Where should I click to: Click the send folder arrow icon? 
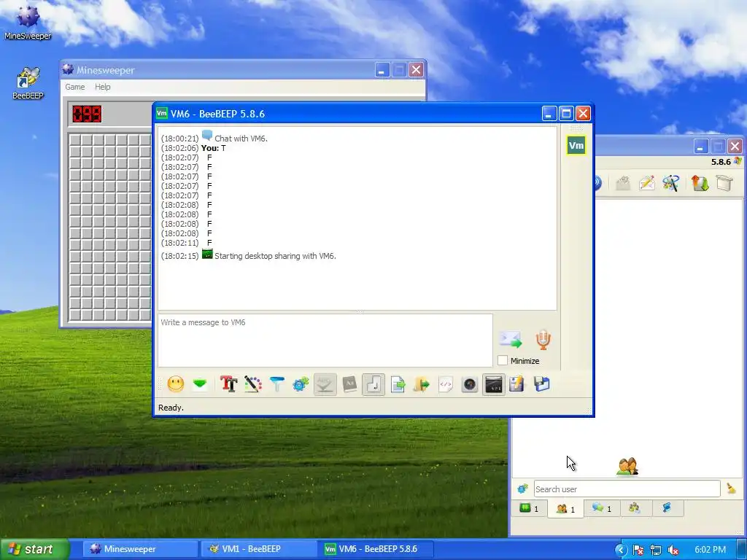[422, 384]
